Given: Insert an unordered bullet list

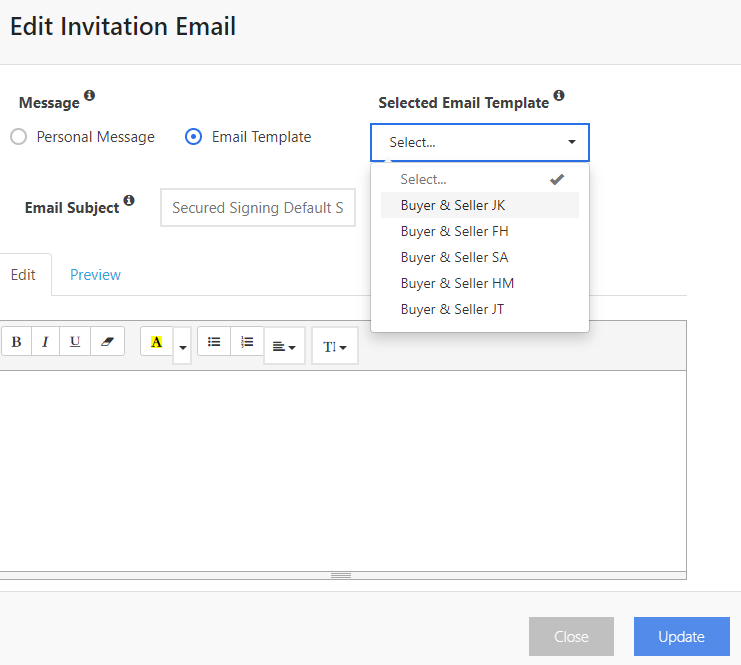Looking at the screenshot, I should tap(214, 342).
